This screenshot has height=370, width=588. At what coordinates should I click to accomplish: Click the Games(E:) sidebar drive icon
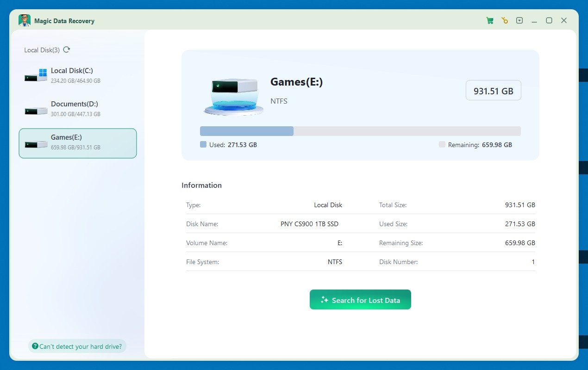36,144
